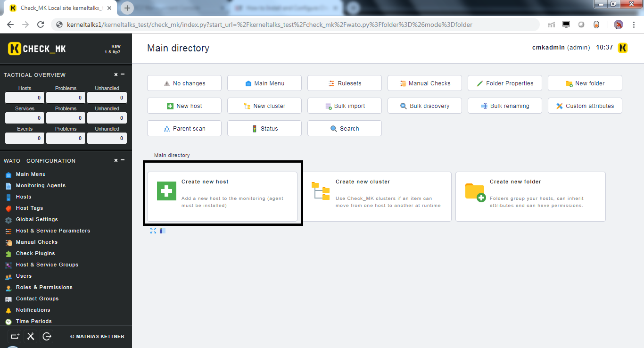Screen dimensions: 644x348
Task: Select Hosts in the WATO sidebar
Action: 23,197
